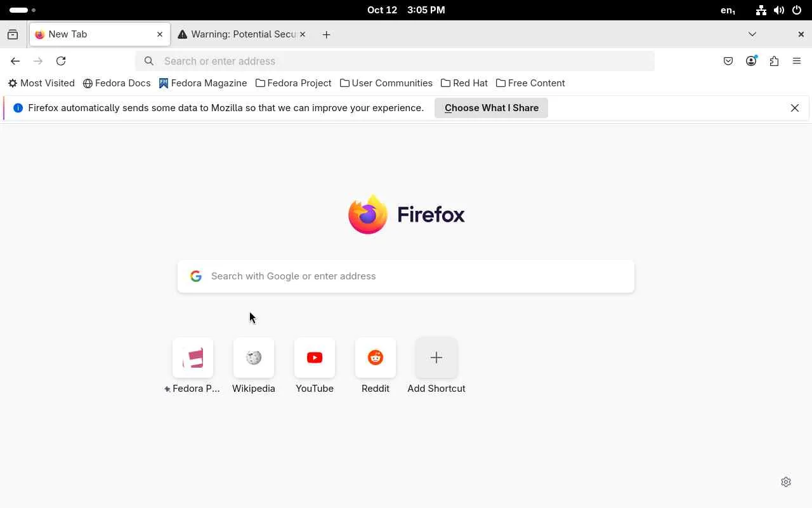Expand the Red Hat bookmarks folder
This screenshot has width=812, height=508.
point(464,83)
